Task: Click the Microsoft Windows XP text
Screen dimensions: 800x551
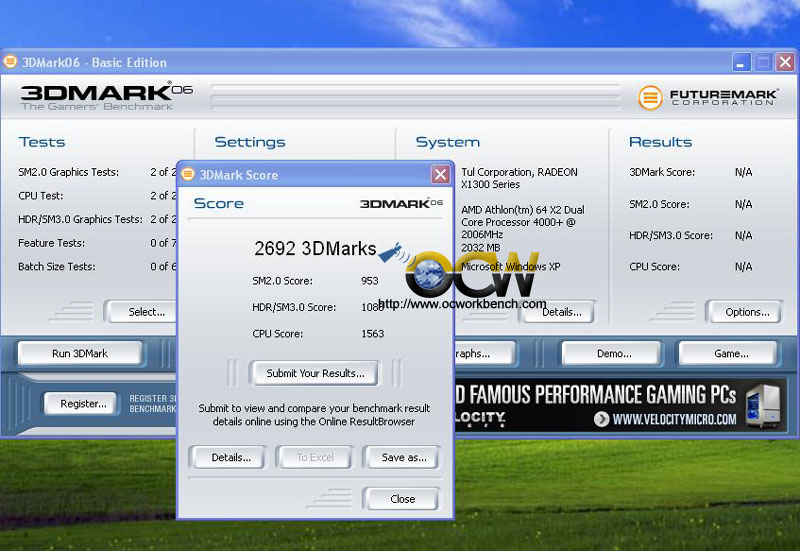Action: [x=510, y=266]
